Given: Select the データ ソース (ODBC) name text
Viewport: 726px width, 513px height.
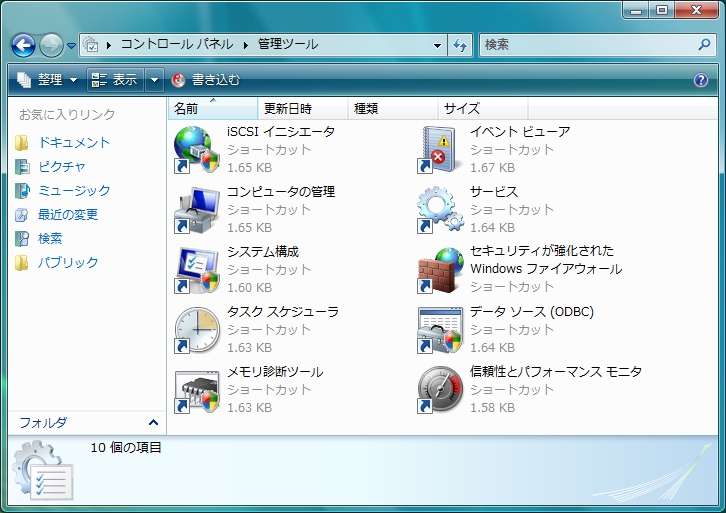Looking at the screenshot, I should point(532,312).
